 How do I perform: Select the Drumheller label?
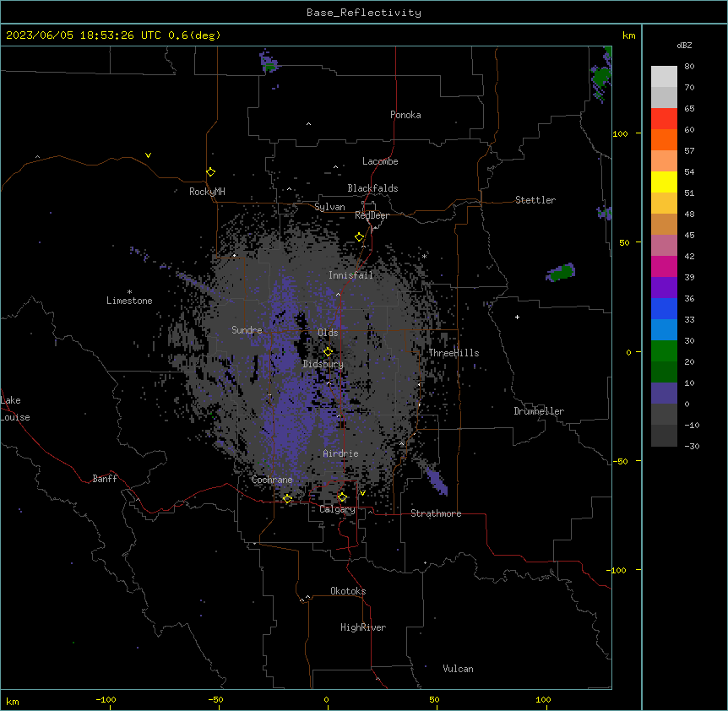[539, 411]
